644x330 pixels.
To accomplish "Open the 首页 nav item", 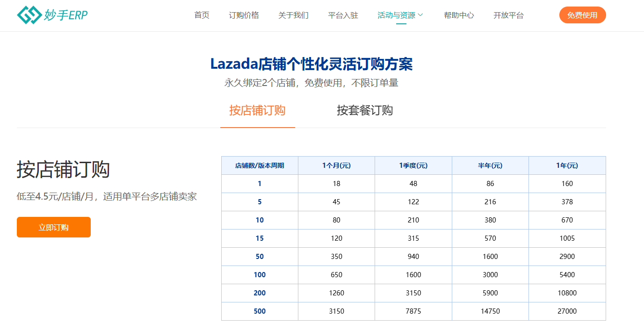I will 202,15.
